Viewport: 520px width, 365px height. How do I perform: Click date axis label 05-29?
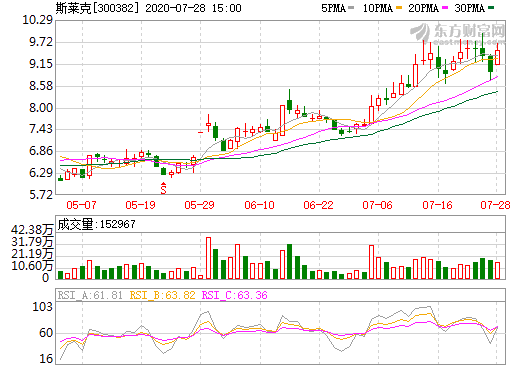tap(199, 205)
